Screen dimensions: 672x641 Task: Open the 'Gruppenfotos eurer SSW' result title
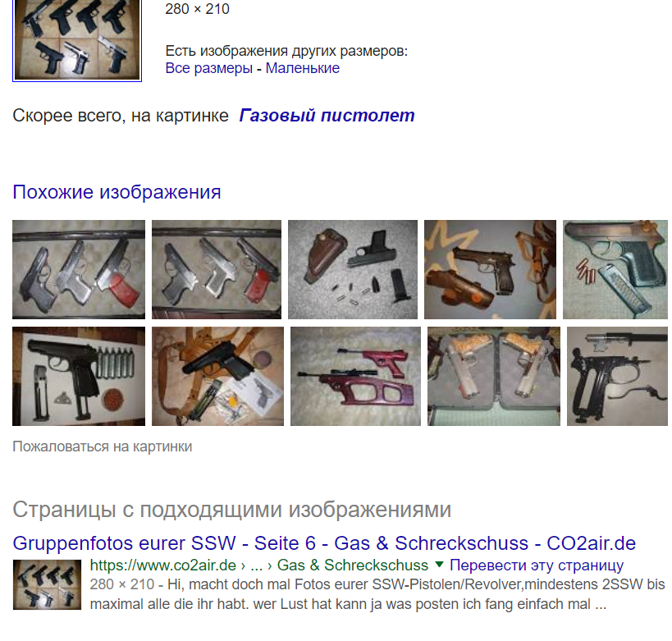coord(324,543)
